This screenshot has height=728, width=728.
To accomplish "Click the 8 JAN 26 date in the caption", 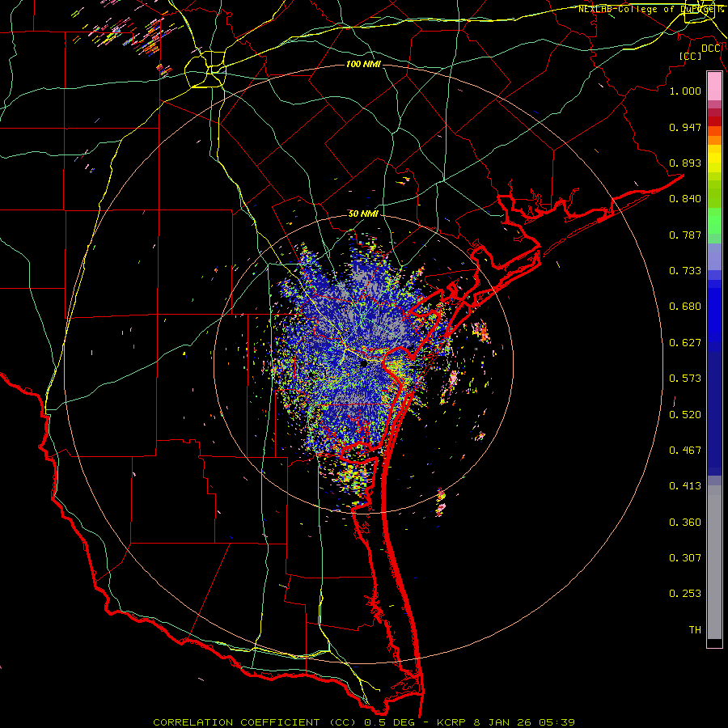I will [x=502, y=722].
